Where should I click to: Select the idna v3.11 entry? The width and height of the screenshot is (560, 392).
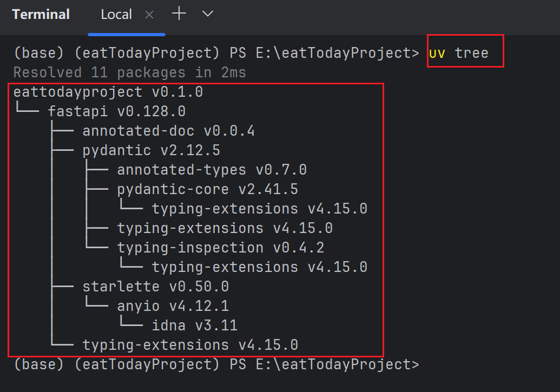(194, 325)
